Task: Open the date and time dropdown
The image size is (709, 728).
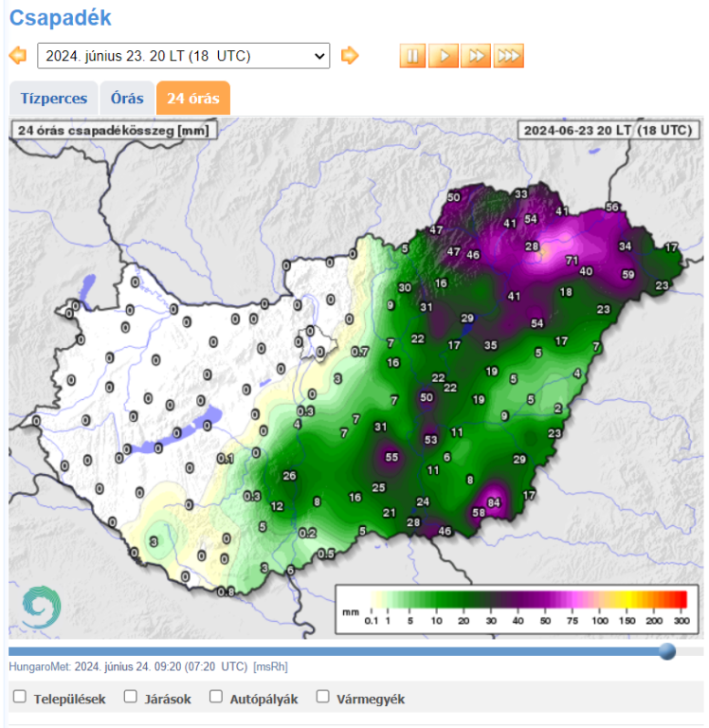Action: click(183, 56)
